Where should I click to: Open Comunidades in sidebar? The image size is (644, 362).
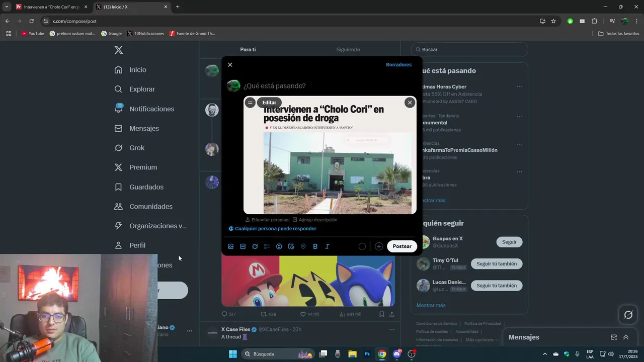point(143,207)
